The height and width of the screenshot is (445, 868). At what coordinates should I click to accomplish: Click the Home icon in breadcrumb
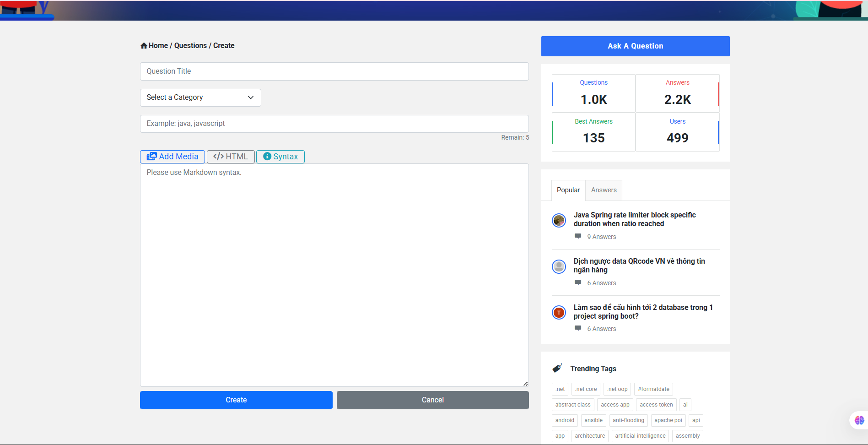(144, 46)
